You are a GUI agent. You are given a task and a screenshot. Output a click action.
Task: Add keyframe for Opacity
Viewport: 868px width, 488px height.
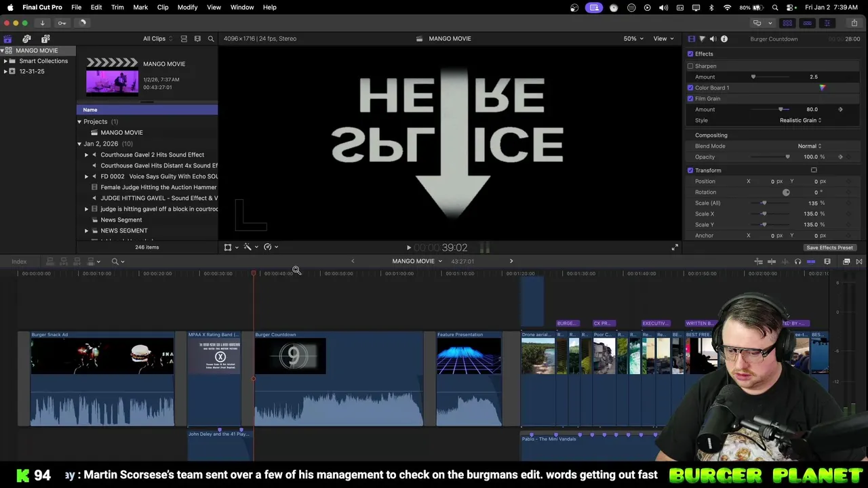(x=840, y=157)
